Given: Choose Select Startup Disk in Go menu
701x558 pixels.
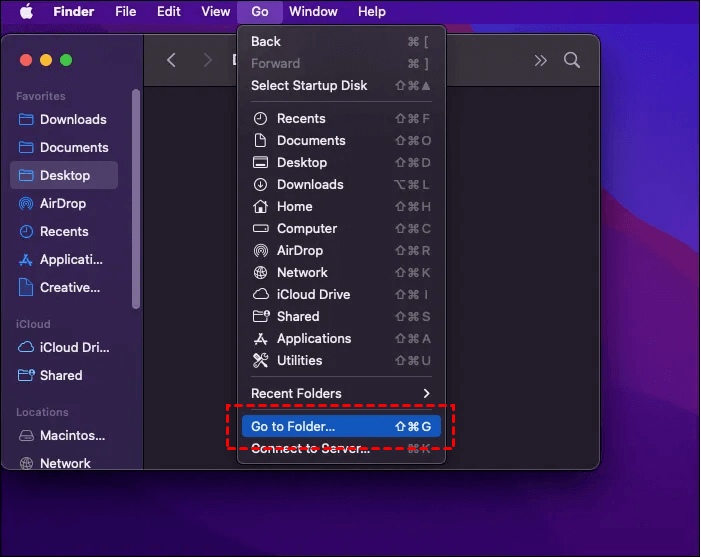Looking at the screenshot, I should point(341,85).
